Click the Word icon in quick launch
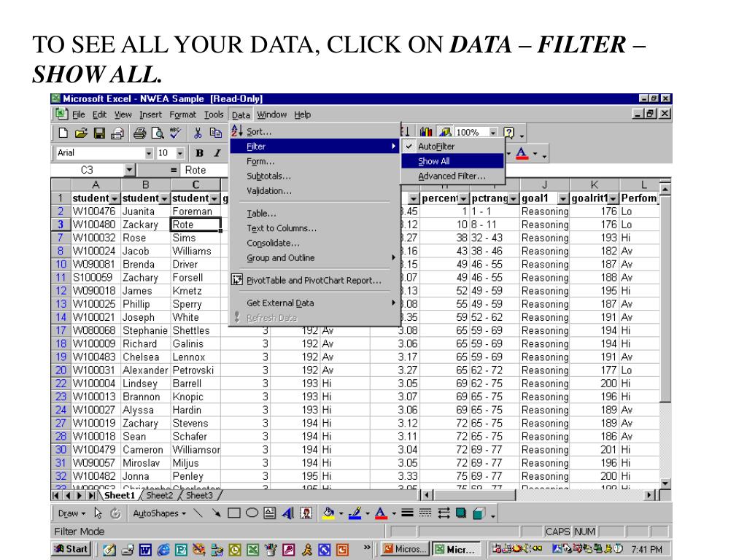The image size is (747, 560). (145, 550)
